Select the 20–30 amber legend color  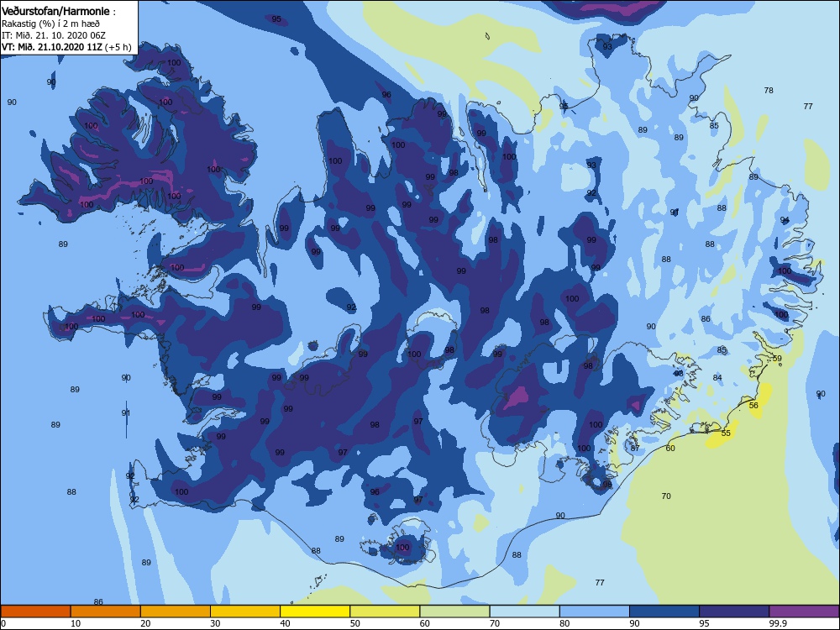pyautogui.click(x=176, y=612)
